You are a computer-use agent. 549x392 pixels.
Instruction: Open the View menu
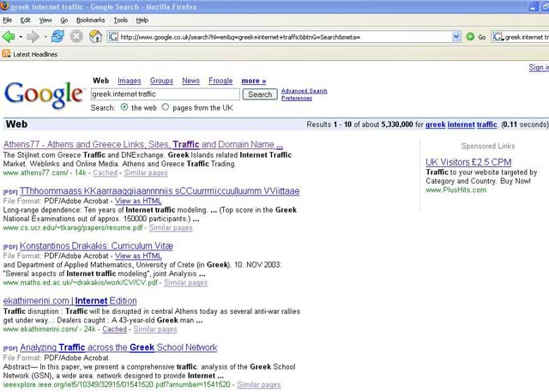coord(45,20)
